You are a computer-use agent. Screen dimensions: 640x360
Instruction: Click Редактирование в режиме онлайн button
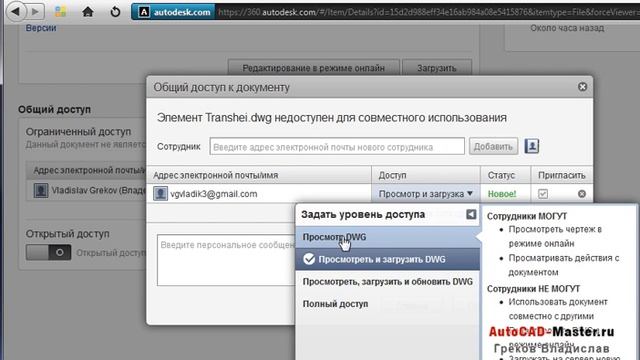point(313,68)
